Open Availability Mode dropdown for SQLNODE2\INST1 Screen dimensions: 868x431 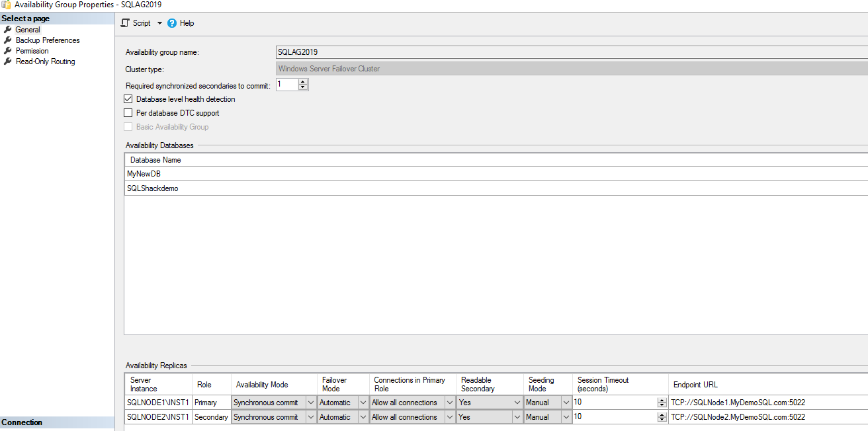click(311, 417)
